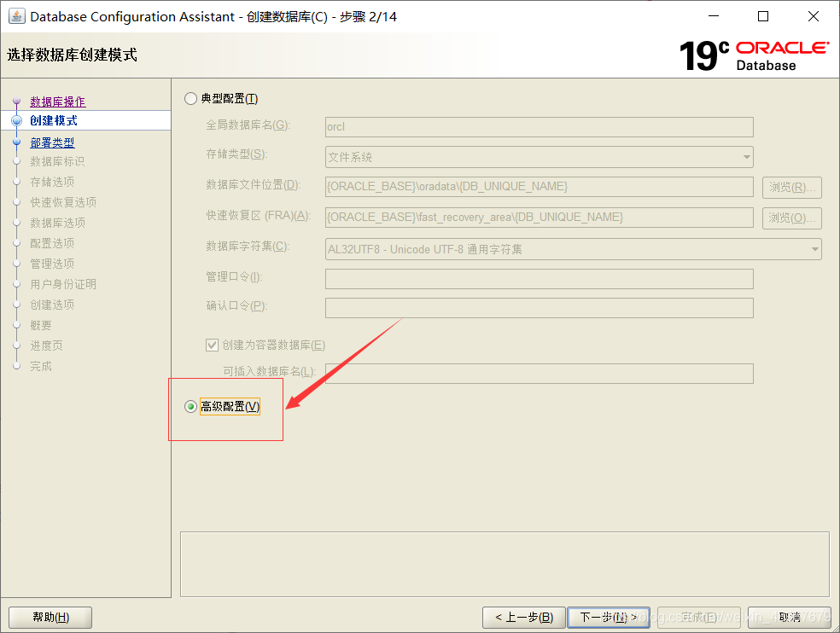The width and height of the screenshot is (840, 633).
Task: Click the fast_recovery_area path field
Action: [539, 217]
